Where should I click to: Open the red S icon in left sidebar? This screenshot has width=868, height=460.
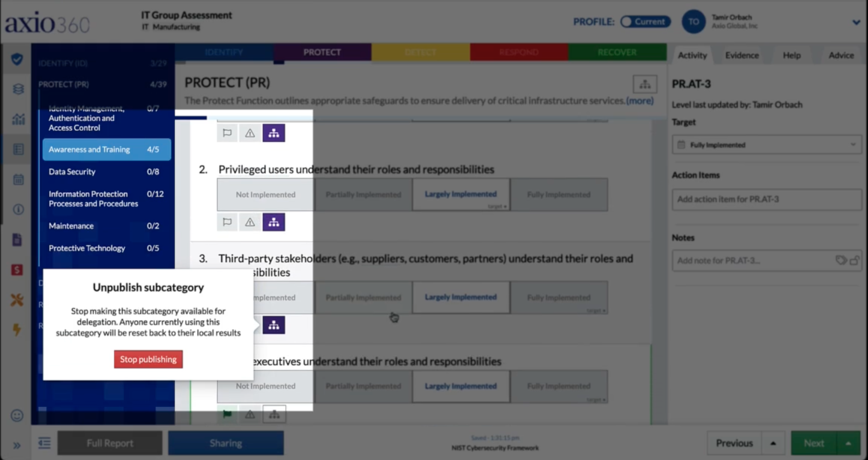pos(17,270)
